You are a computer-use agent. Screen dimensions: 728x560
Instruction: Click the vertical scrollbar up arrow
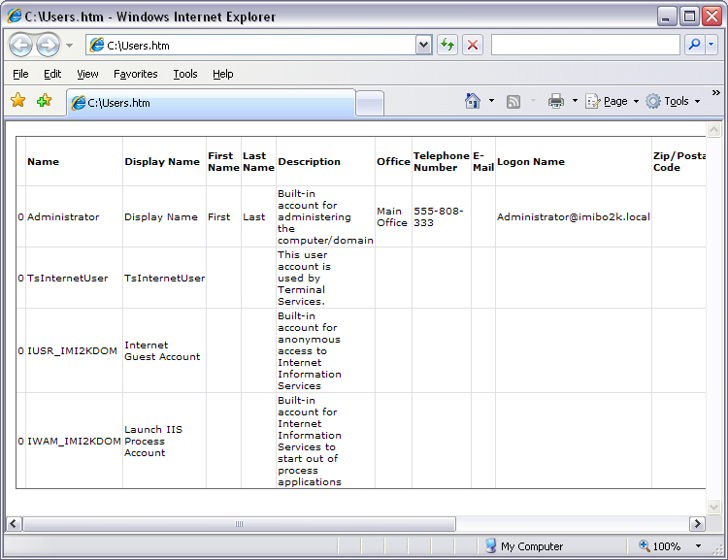713,129
